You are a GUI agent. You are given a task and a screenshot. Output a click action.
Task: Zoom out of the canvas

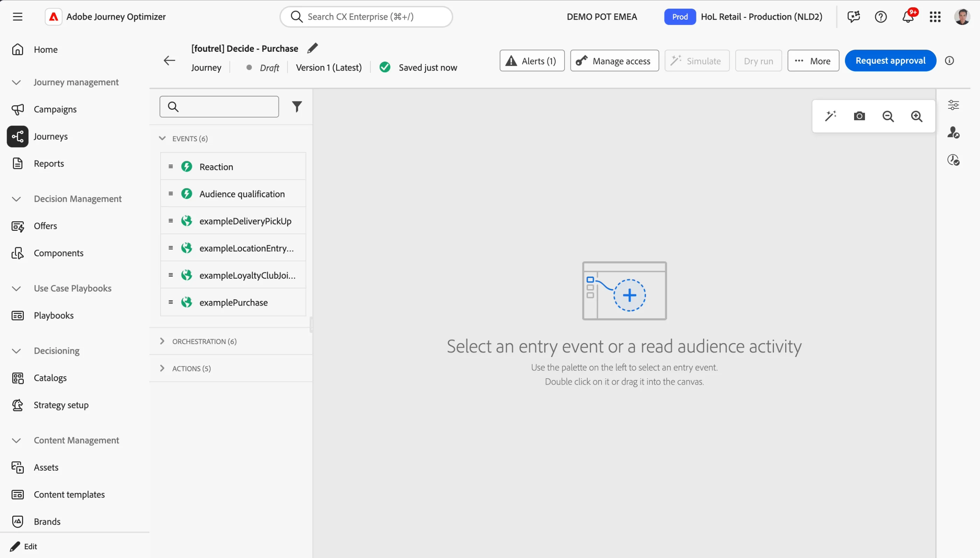(x=888, y=116)
